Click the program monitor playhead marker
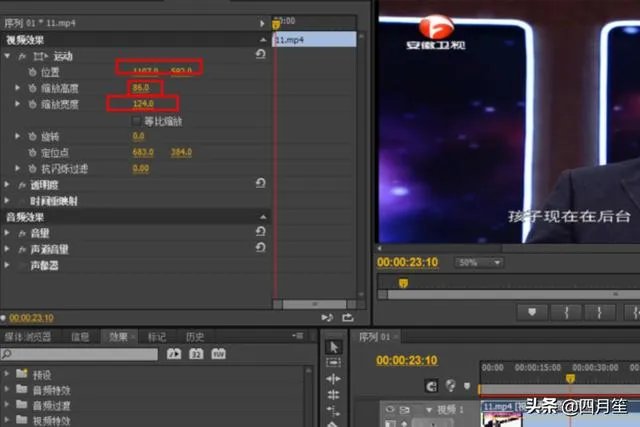640x427 pixels. [403, 283]
